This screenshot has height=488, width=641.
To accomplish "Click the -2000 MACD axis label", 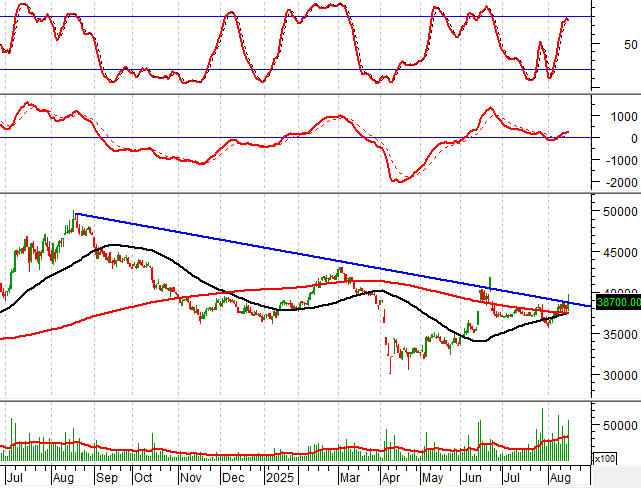I will pyautogui.click(x=618, y=182).
